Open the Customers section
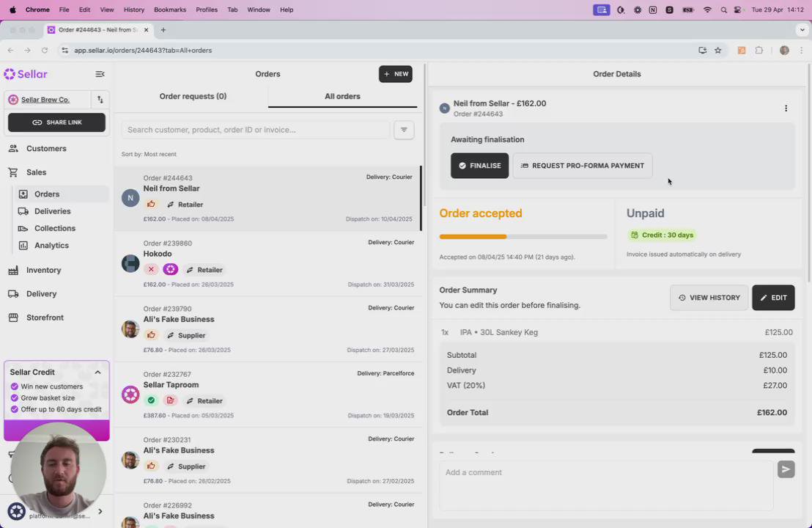 tap(46, 149)
